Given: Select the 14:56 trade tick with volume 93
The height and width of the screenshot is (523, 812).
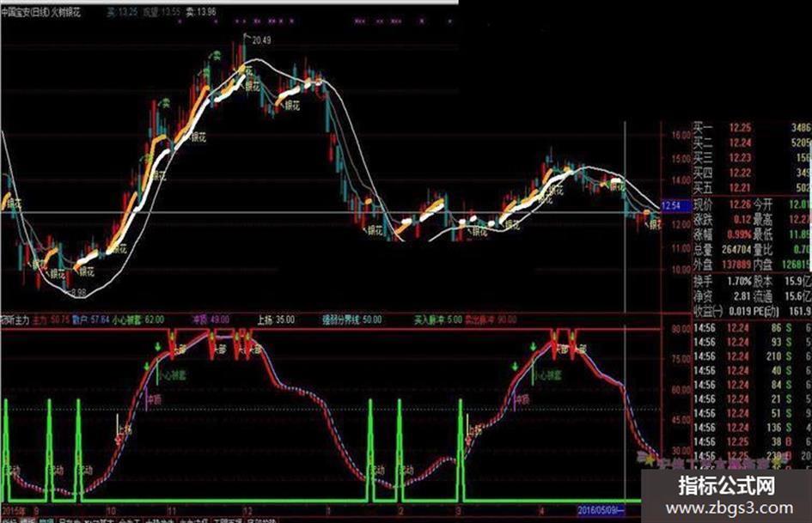Looking at the screenshot, I should (x=753, y=343).
